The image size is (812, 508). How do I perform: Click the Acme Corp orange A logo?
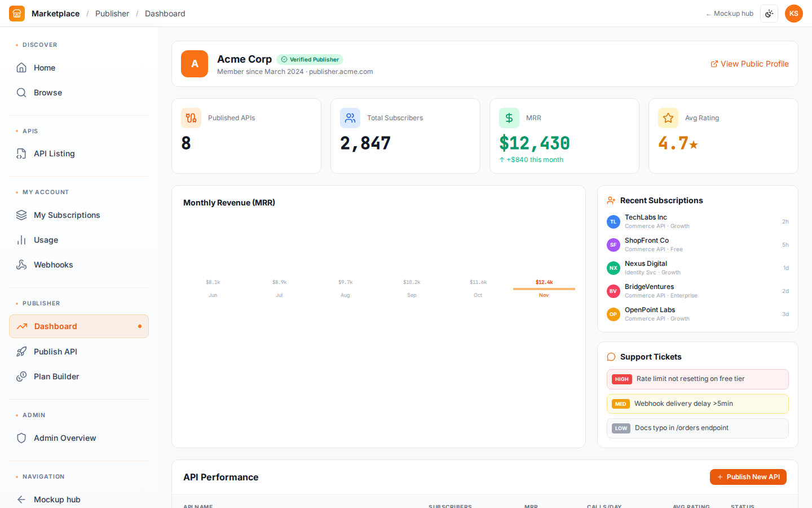point(195,64)
